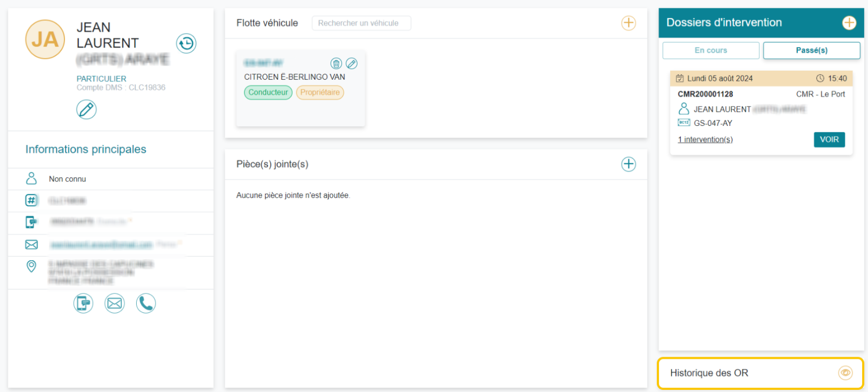Image resolution: width=868 pixels, height=392 pixels.
Task: Click the Compte DMS : CLC19836 text
Action: (x=121, y=87)
